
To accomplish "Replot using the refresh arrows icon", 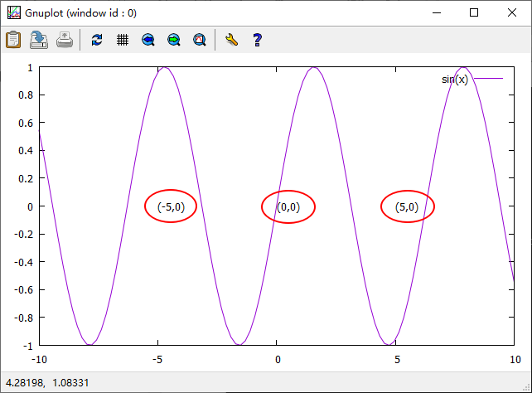I will pyautogui.click(x=97, y=40).
